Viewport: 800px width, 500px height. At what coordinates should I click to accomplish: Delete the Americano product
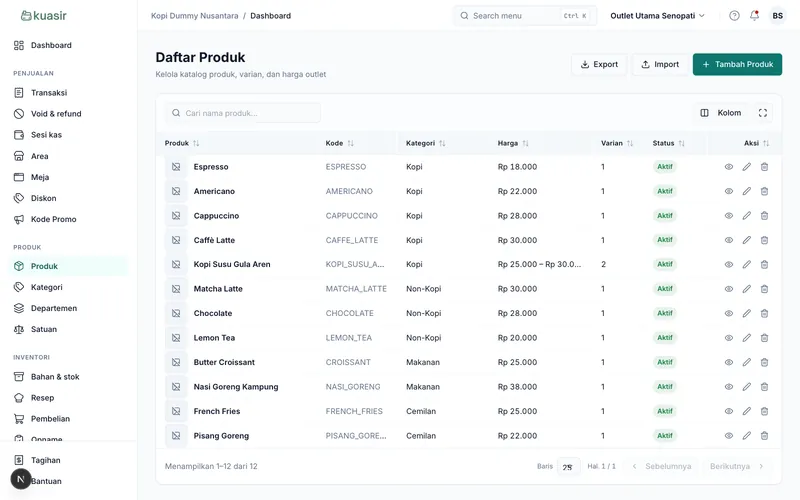764,191
